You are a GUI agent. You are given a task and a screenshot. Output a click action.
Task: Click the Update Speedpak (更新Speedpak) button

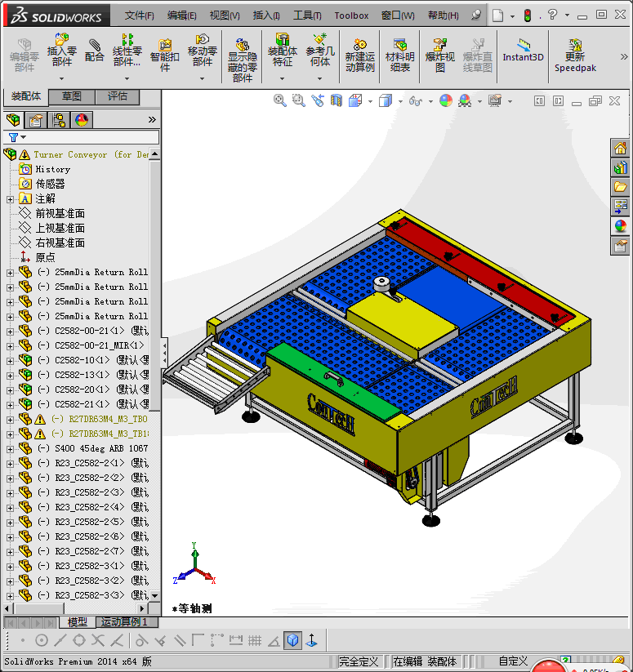(x=575, y=56)
